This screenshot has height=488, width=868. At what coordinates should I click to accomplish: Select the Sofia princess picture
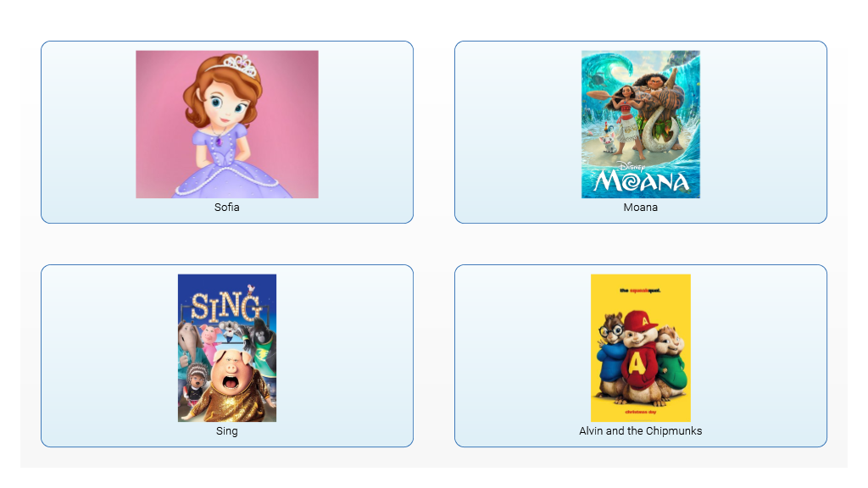click(x=227, y=125)
